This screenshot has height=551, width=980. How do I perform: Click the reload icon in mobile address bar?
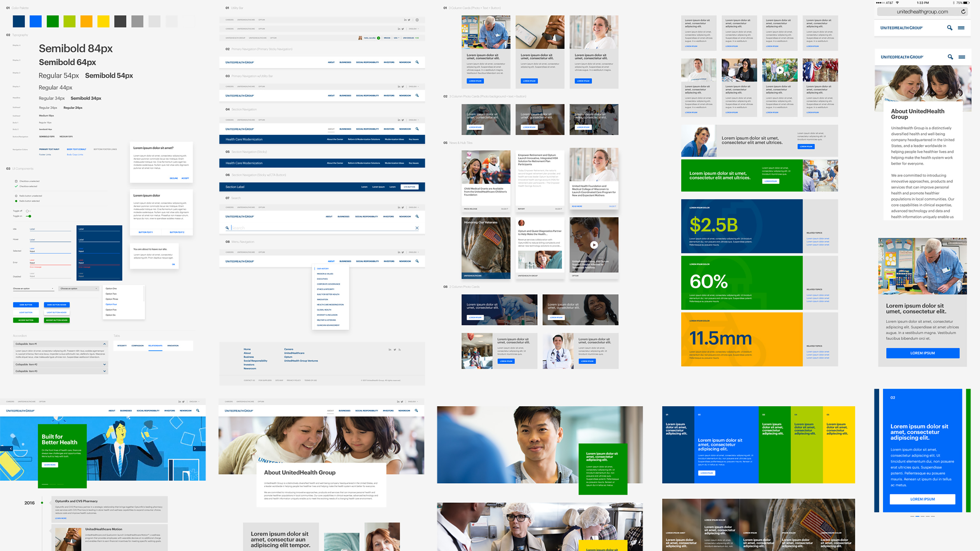(963, 12)
